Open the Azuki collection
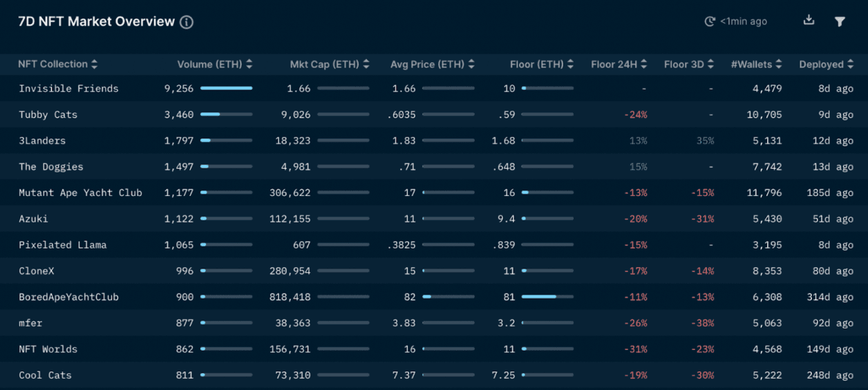 coord(33,219)
